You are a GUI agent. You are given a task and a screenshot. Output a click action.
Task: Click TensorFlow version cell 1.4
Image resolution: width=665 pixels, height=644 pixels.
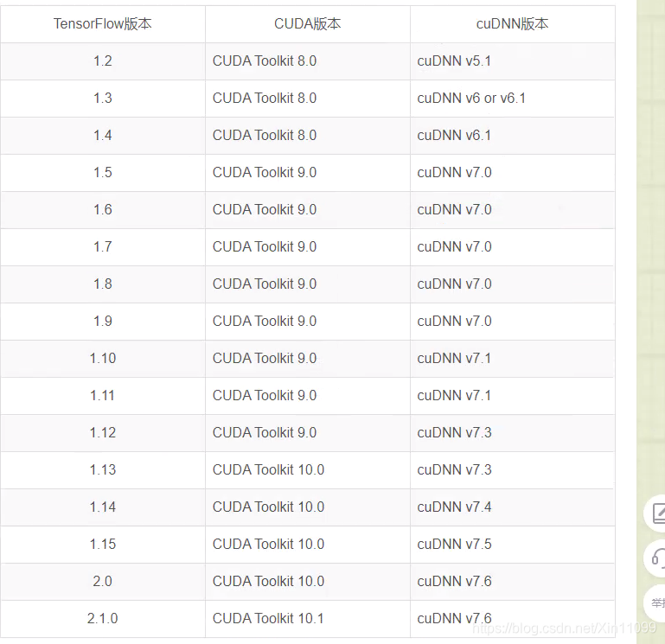coord(103,135)
